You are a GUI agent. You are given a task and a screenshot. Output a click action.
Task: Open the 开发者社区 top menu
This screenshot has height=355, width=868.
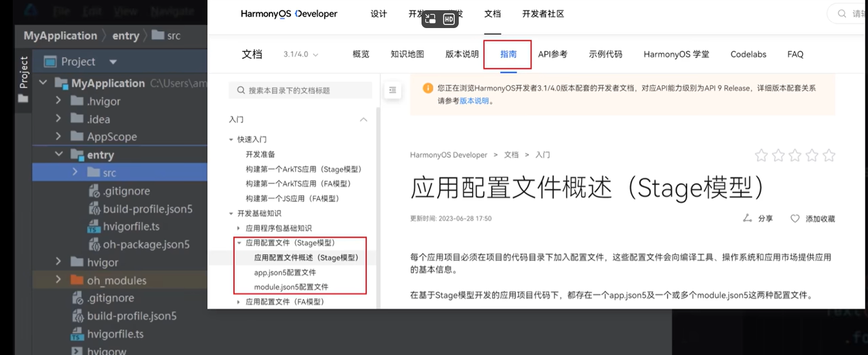point(542,14)
